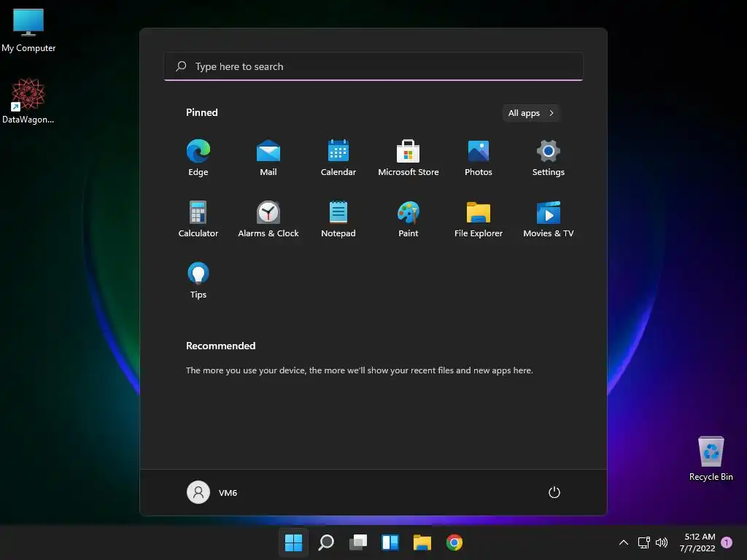This screenshot has width=747, height=560.
Task: Open File Explorer from the taskbar
Action: [x=422, y=542]
